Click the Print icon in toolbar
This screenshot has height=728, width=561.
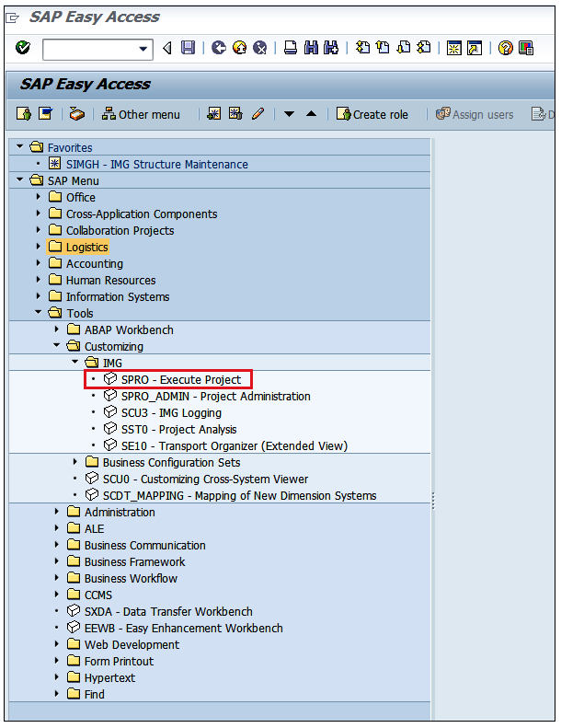tap(291, 49)
